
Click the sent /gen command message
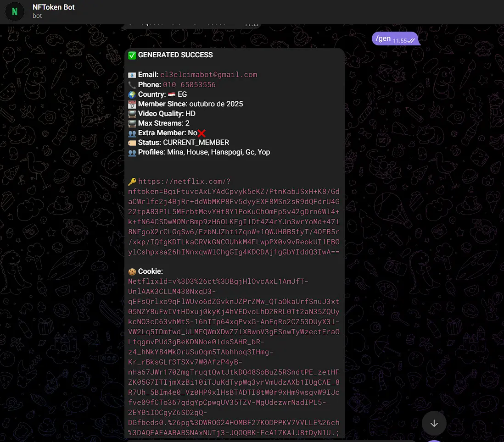coord(395,39)
